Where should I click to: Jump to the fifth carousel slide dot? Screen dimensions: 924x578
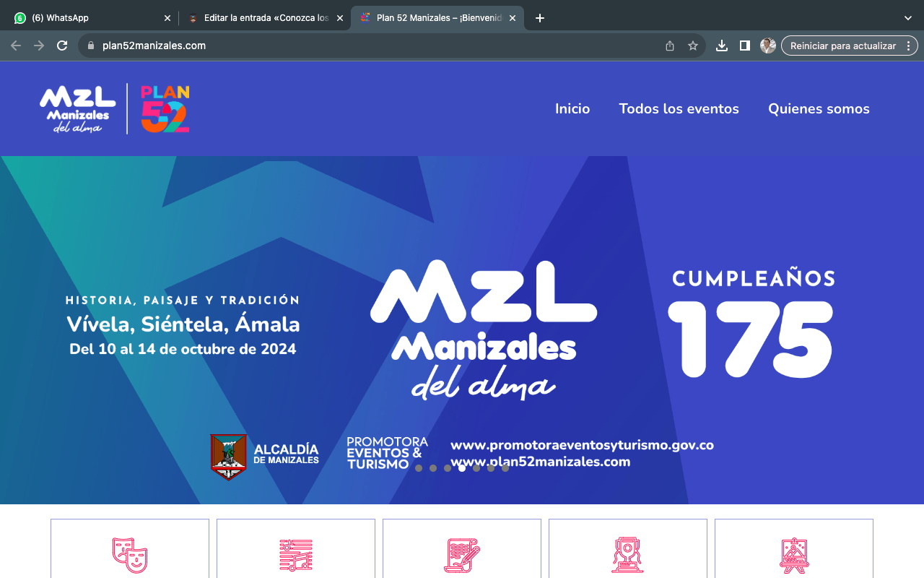tap(476, 468)
